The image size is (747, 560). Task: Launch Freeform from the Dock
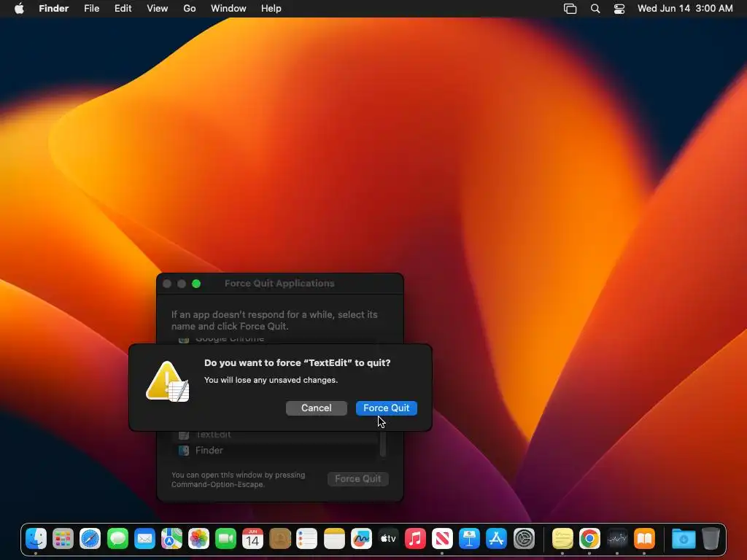[x=361, y=539]
